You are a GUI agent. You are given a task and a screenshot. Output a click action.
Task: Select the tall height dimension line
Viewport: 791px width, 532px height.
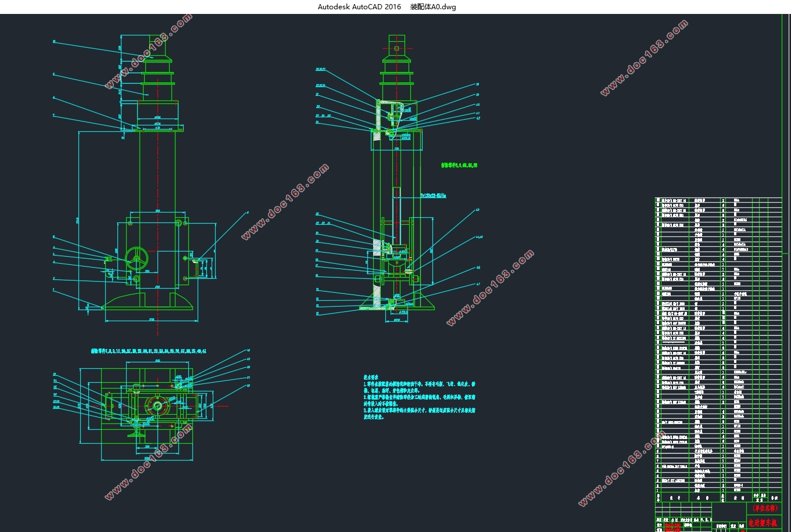(x=78, y=220)
